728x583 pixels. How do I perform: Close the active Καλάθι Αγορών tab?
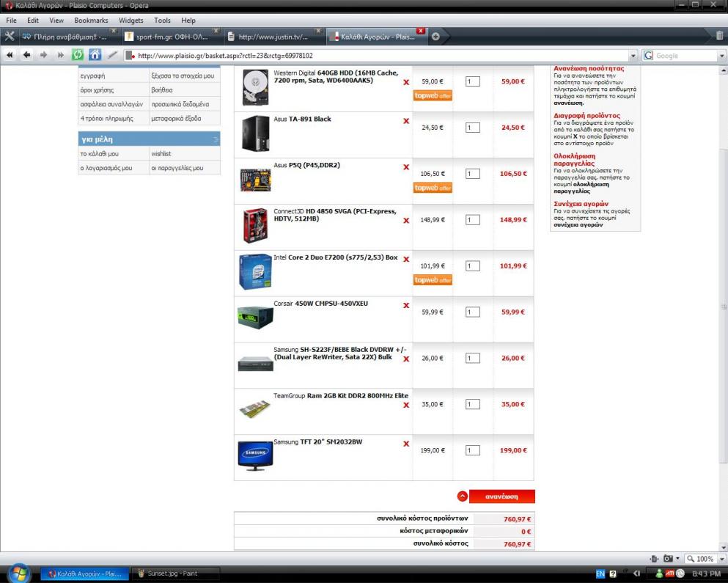coord(421,31)
